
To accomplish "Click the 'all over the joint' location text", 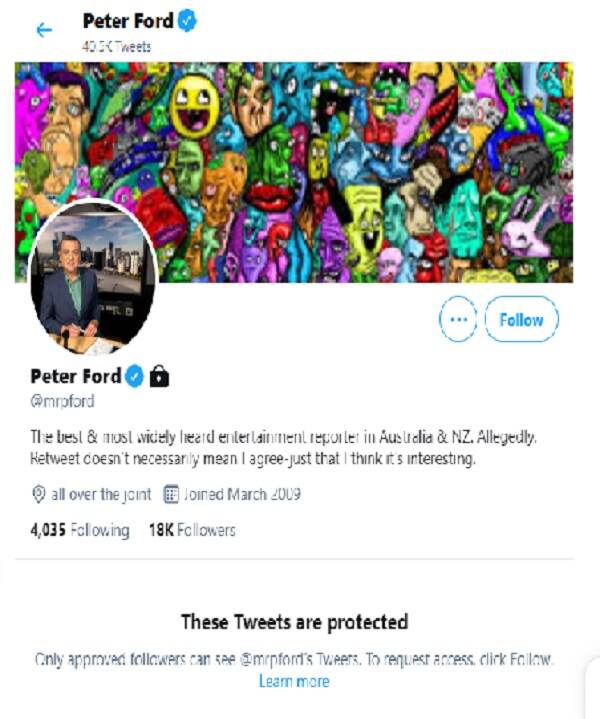I will pos(101,494).
